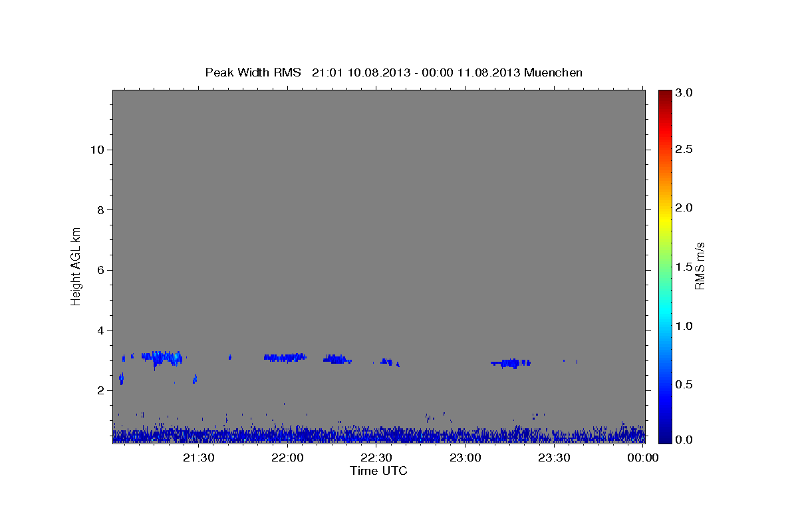798x532 pixels.
Task: Click the 'Muenchen' station name in title
Action: [553, 72]
